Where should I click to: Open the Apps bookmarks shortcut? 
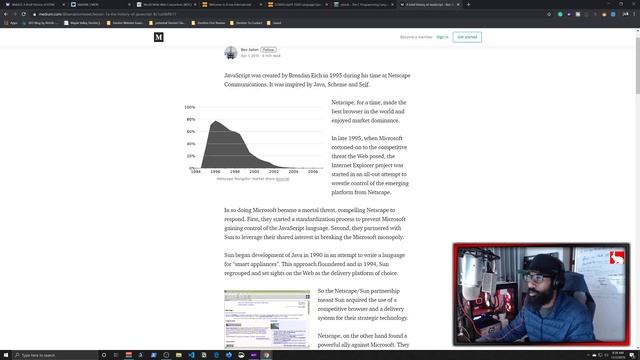[x=11, y=23]
